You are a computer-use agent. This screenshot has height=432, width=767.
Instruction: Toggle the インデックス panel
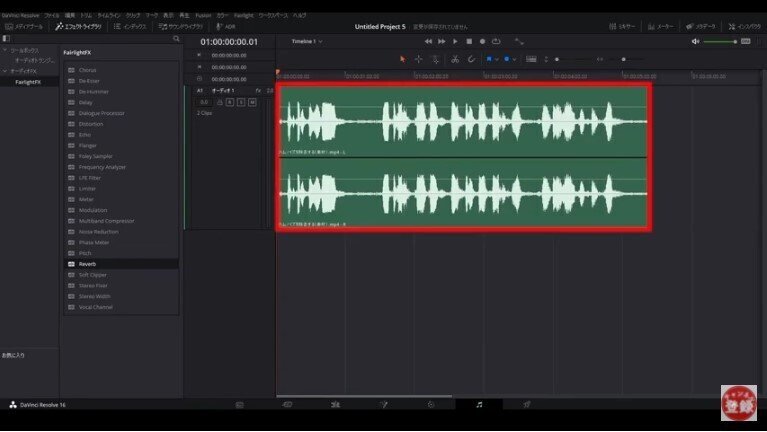click(130, 26)
